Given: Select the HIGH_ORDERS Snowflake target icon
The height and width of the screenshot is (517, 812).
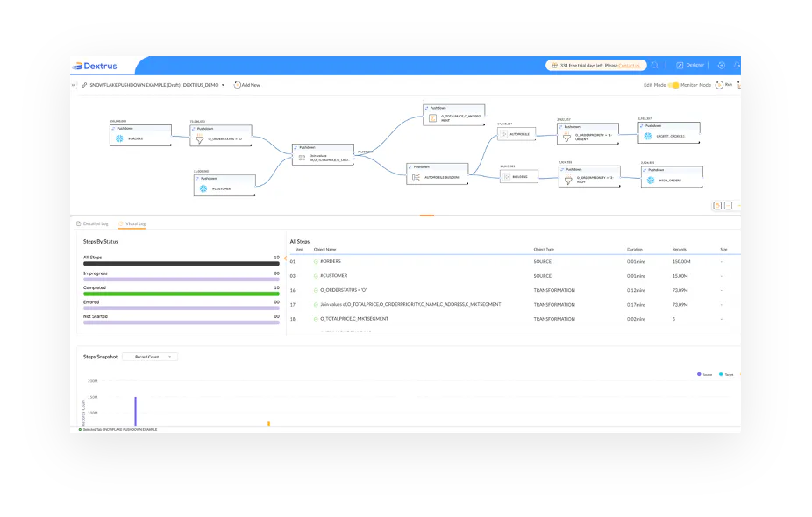Looking at the screenshot, I should tap(651, 181).
